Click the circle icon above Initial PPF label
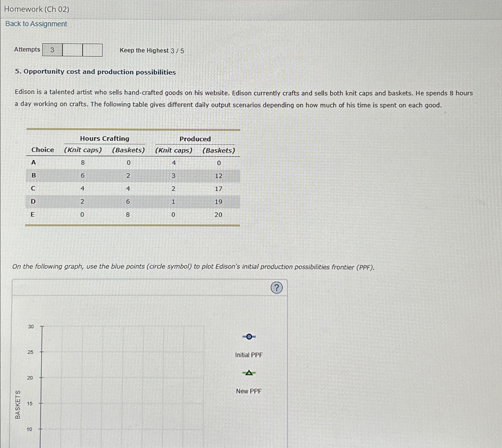Screen dimensions: 502x448 coord(248,336)
